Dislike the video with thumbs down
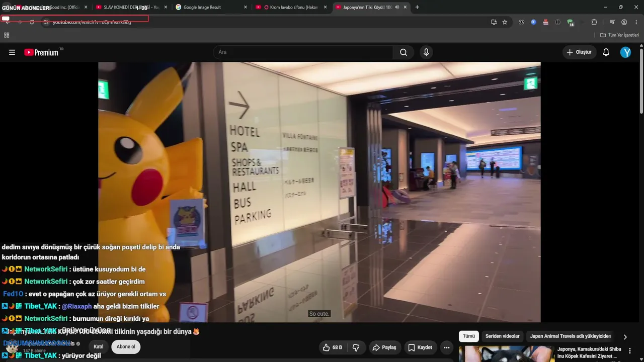The image size is (644, 362). tap(356, 347)
